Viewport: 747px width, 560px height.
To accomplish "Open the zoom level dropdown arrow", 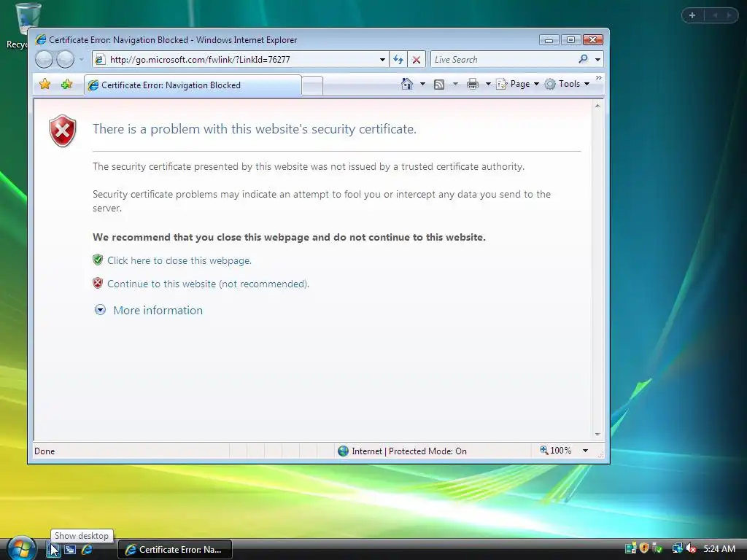I will [585, 451].
